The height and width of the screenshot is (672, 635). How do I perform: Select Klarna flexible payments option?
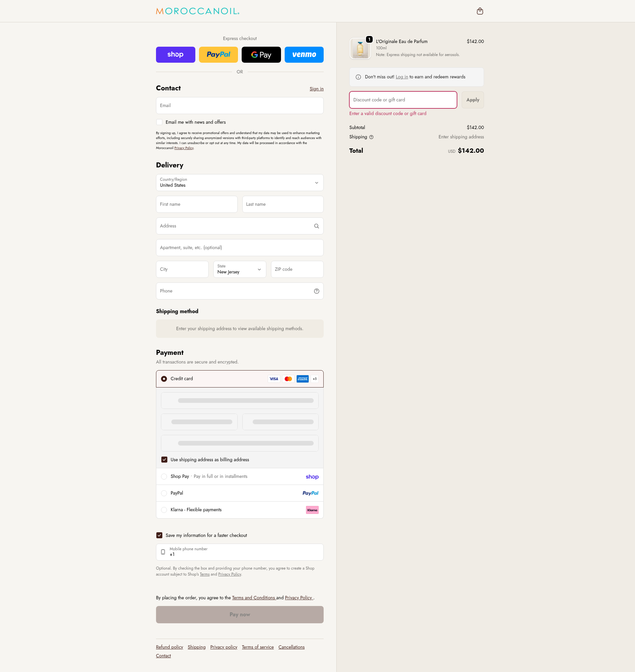164,510
